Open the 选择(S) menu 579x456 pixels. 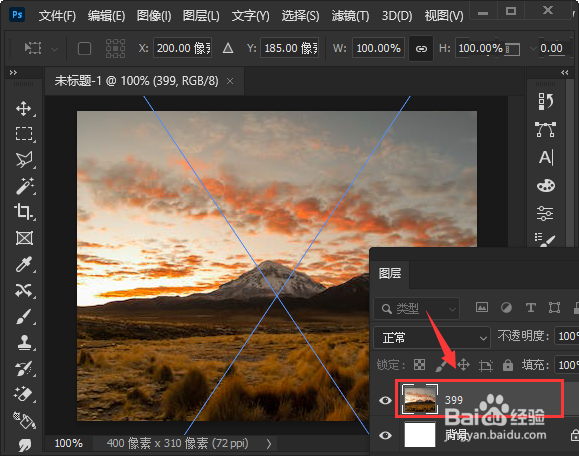coord(301,16)
